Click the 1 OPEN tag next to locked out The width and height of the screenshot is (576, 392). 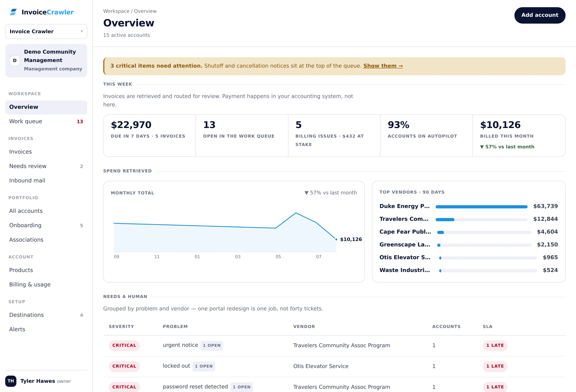(x=204, y=366)
